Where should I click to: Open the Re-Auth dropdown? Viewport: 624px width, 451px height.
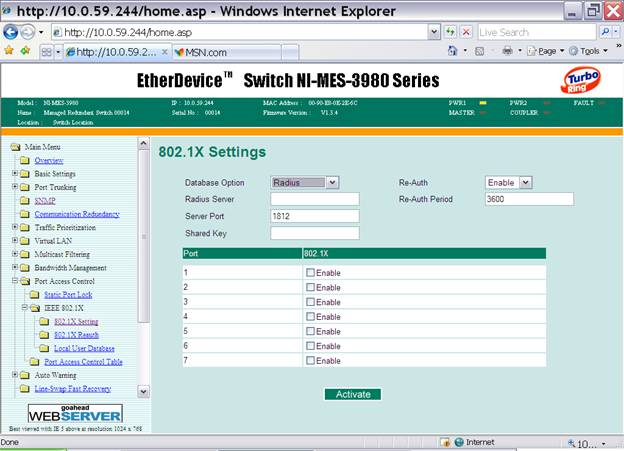(x=508, y=182)
